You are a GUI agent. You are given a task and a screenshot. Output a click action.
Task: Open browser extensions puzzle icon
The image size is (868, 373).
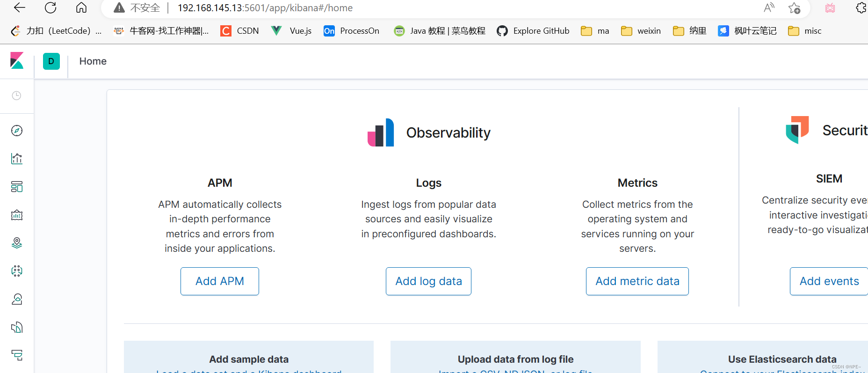click(x=861, y=7)
